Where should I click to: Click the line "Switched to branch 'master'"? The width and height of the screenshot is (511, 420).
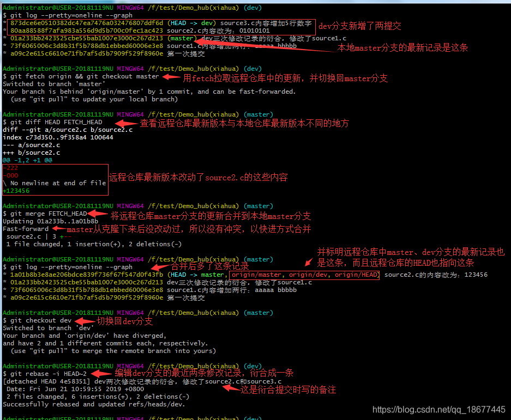54,84
